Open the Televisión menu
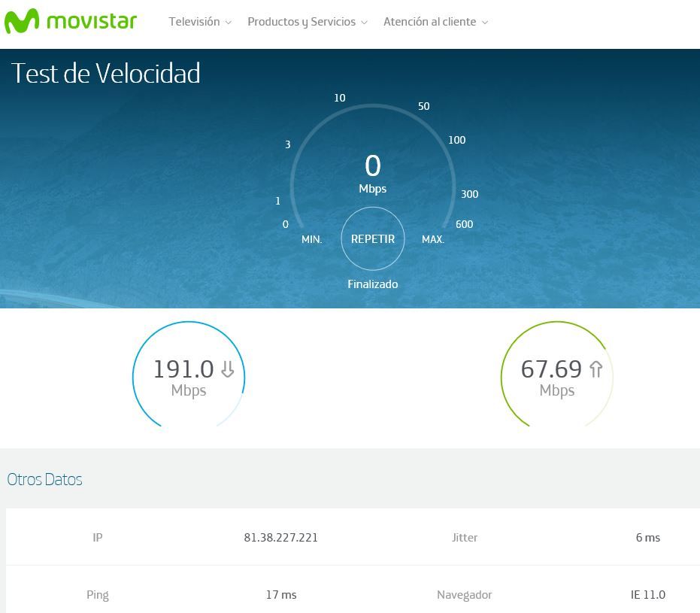Image resolution: width=700 pixels, height=613 pixels. tap(194, 22)
